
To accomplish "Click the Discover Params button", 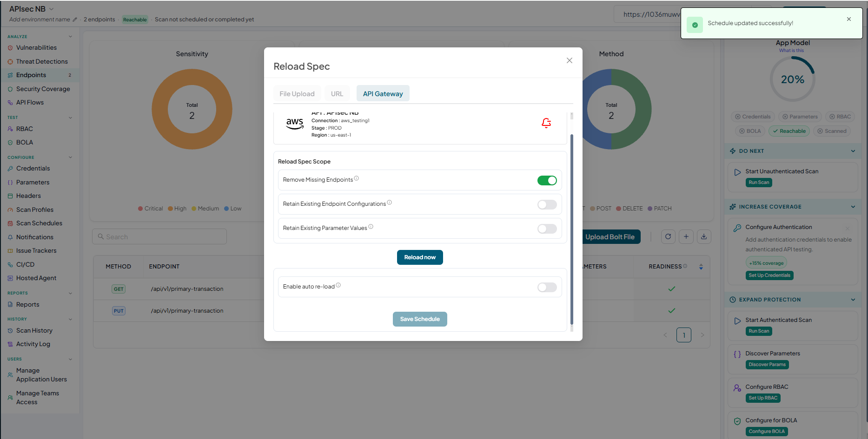I will pos(767,365).
